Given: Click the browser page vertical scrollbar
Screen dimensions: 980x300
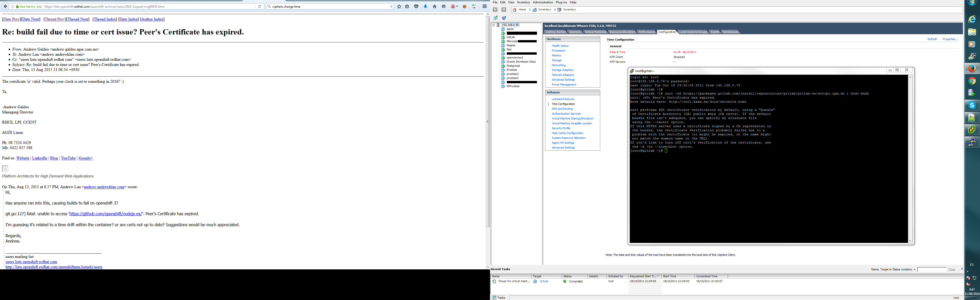Looking at the screenshot, I should click(488, 122).
